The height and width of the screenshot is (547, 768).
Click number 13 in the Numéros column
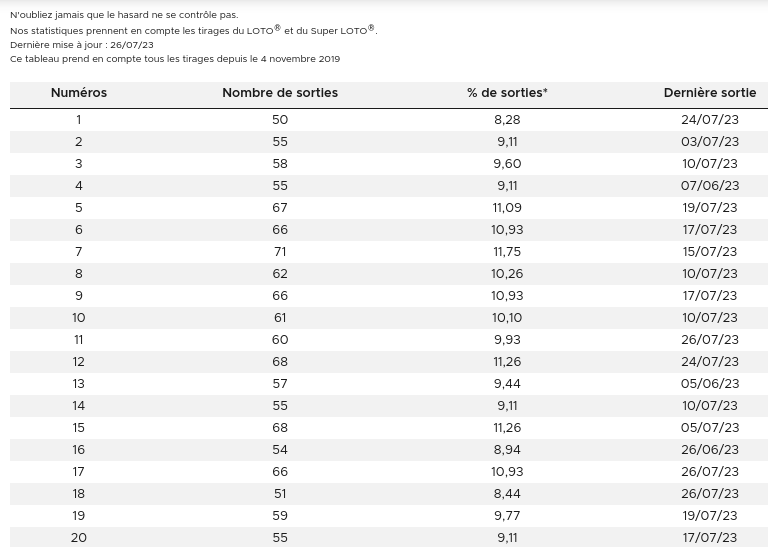(x=79, y=384)
